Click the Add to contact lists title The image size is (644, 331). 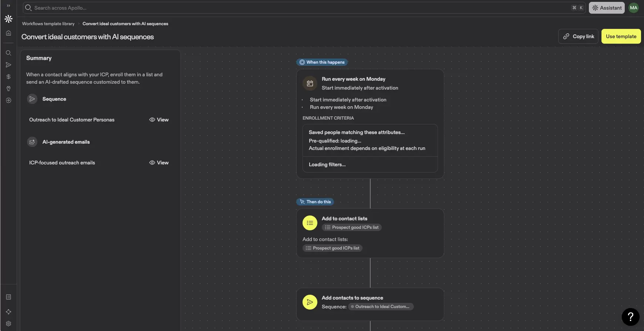pyautogui.click(x=344, y=218)
